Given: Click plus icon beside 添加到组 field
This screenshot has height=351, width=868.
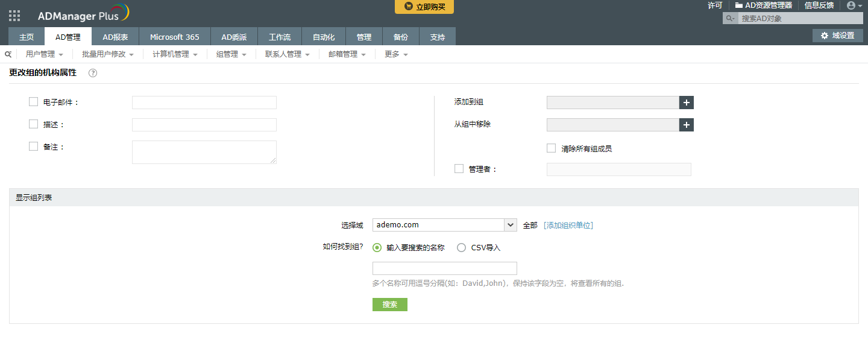Looking at the screenshot, I should click(x=687, y=103).
